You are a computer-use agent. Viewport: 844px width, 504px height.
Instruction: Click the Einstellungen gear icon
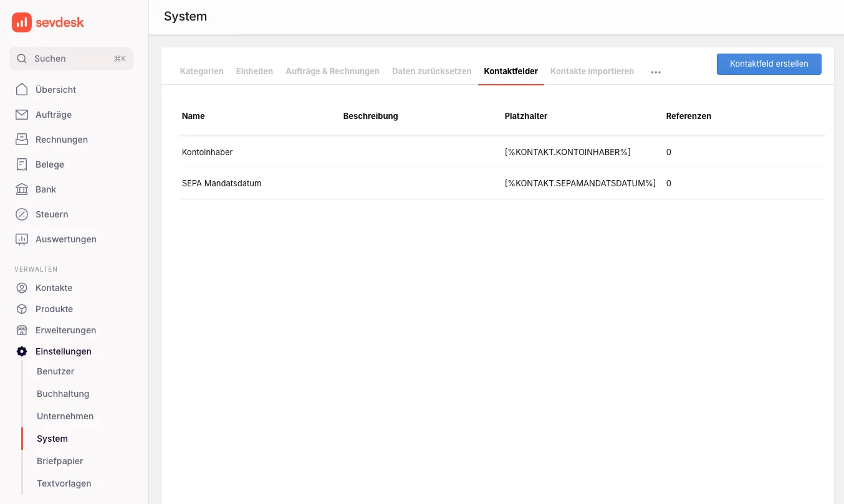point(22,351)
